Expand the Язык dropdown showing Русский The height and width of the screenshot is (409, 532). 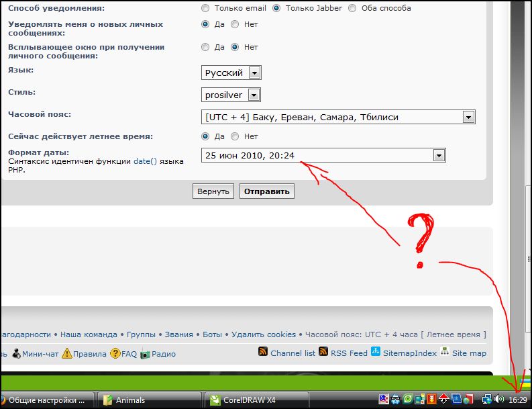click(254, 73)
